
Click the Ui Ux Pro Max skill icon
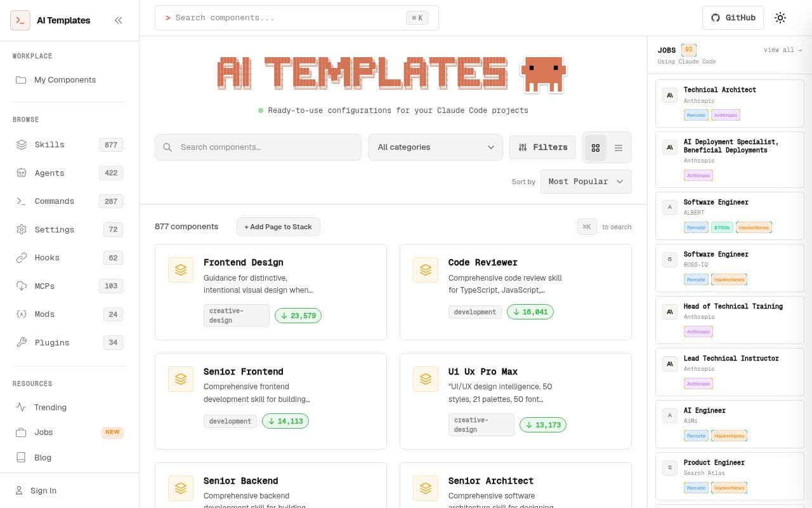[x=426, y=379]
